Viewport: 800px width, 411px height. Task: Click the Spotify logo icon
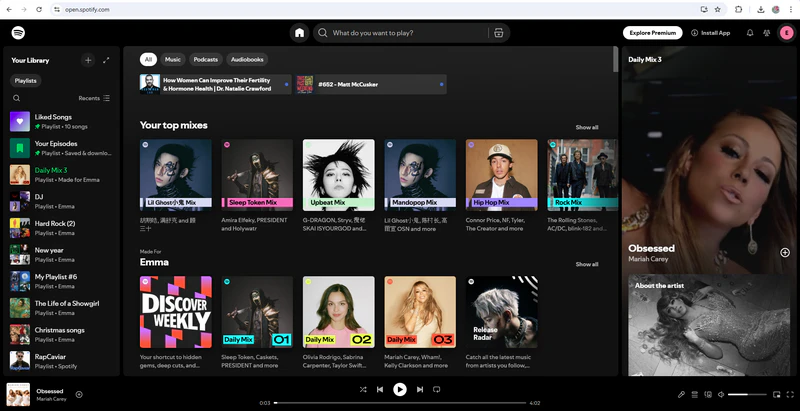point(18,33)
